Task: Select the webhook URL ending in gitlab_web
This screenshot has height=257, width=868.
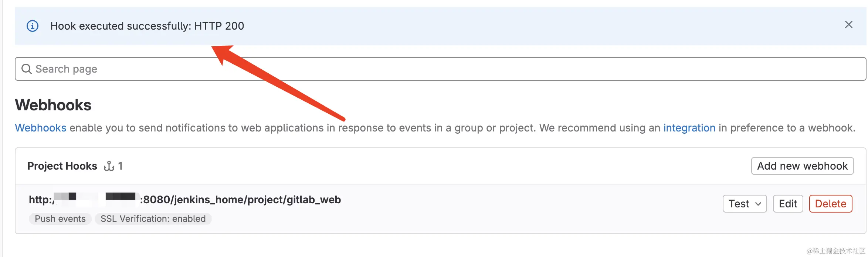Action: click(240, 200)
